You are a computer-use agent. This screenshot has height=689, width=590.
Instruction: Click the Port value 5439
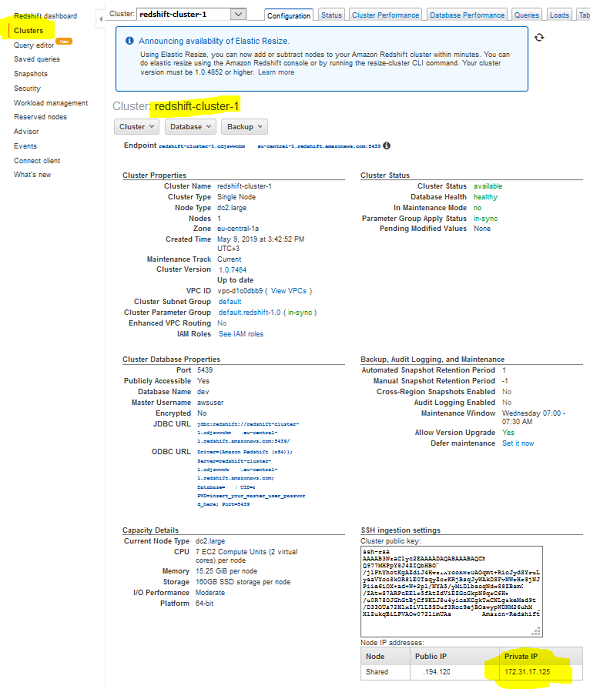205,370
